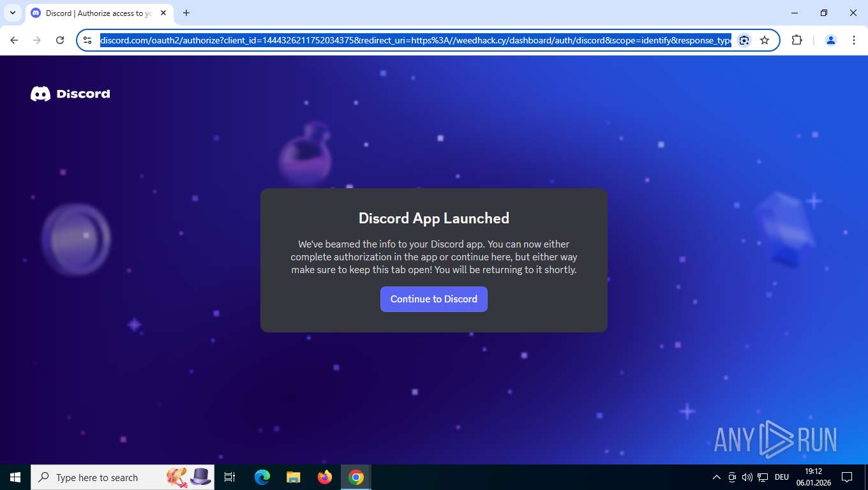Open the Extensions puzzle icon

[797, 40]
